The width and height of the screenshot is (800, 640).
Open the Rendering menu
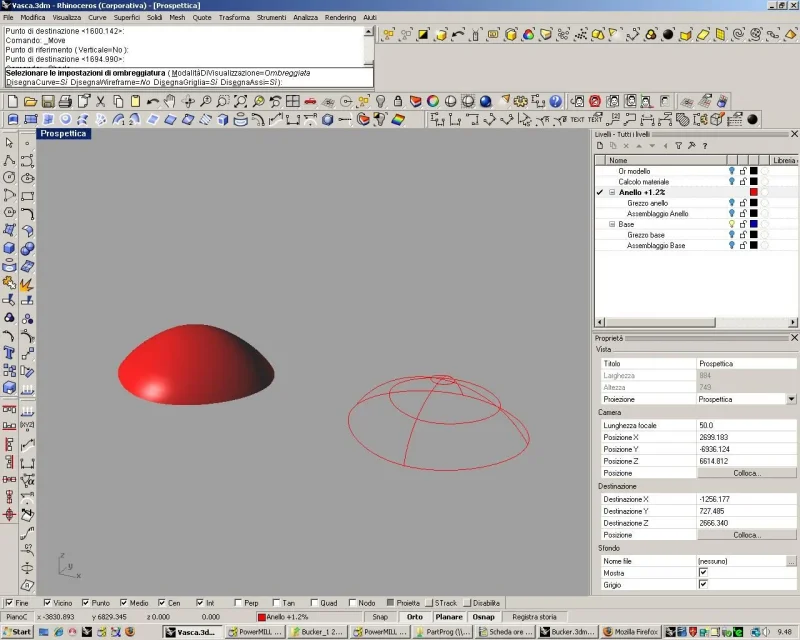point(340,17)
